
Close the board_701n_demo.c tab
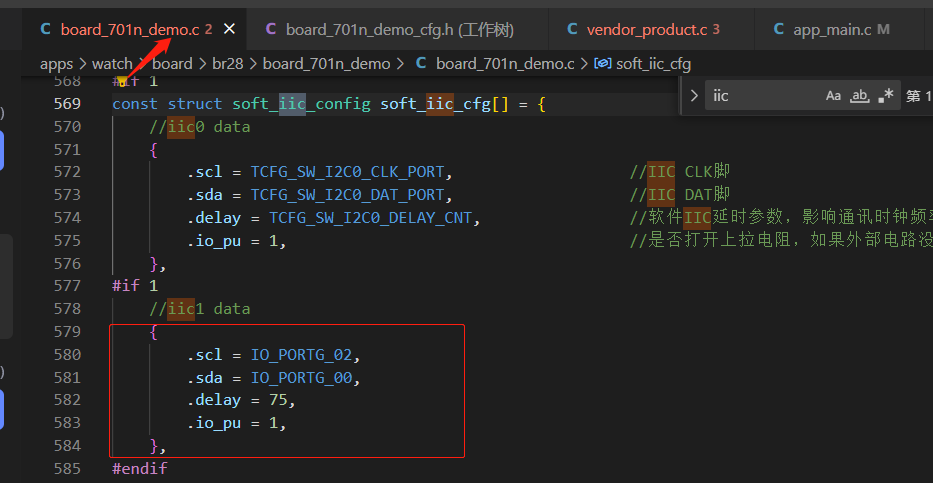tap(229, 29)
